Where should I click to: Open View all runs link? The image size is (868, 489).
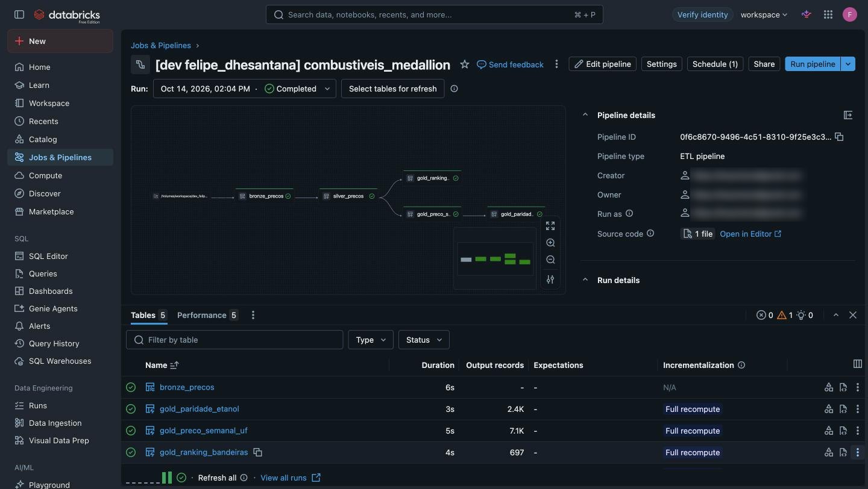point(291,478)
